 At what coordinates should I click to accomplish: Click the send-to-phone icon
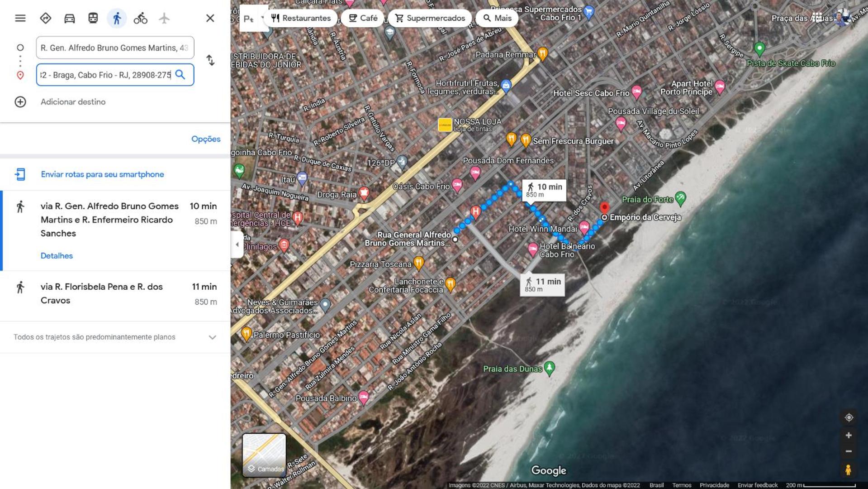click(x=20, y=174)
